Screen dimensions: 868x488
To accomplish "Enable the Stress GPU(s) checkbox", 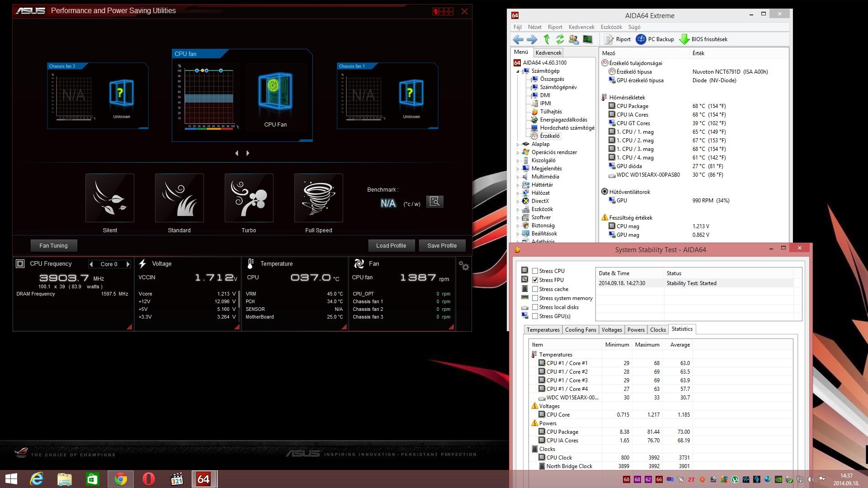I will [x=535, y=316].
